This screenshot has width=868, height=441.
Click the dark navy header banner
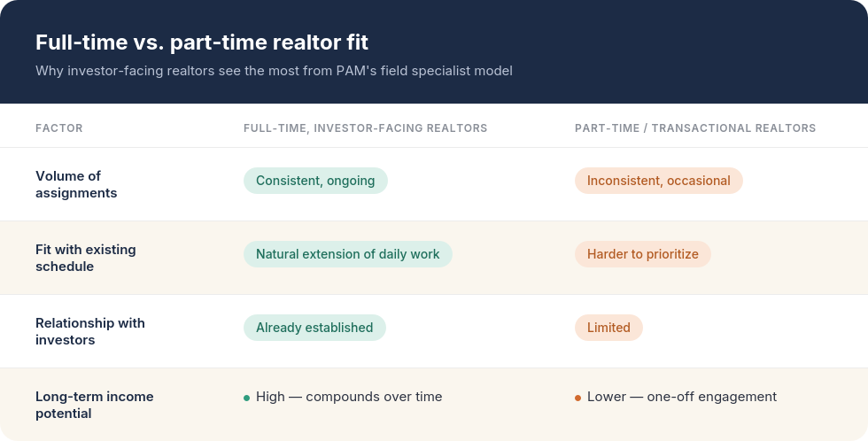(x=434, y=51)
